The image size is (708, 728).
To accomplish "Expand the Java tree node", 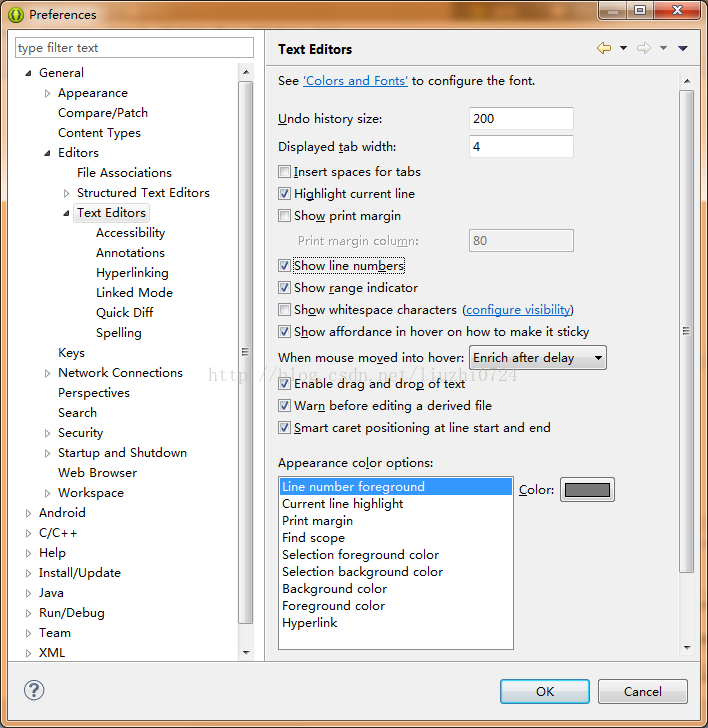I will click(28, 593).
